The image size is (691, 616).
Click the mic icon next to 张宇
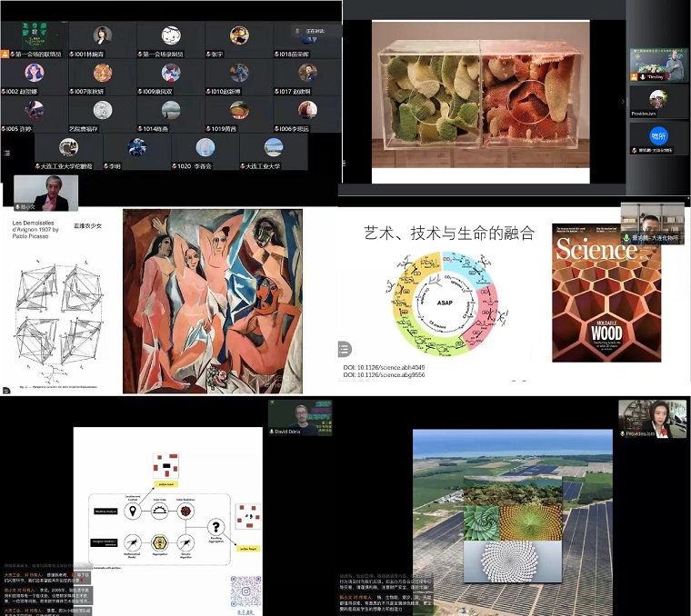coord(210,55)
